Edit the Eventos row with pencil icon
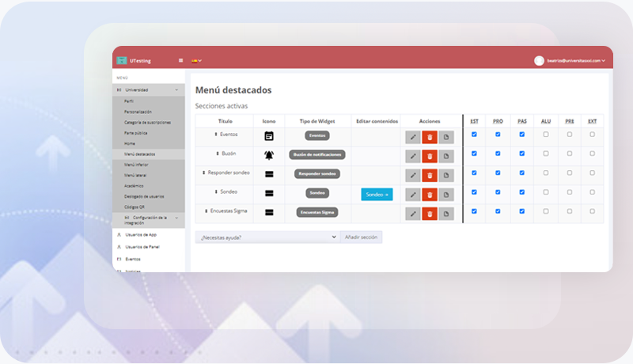 click(x=412, y=137)
